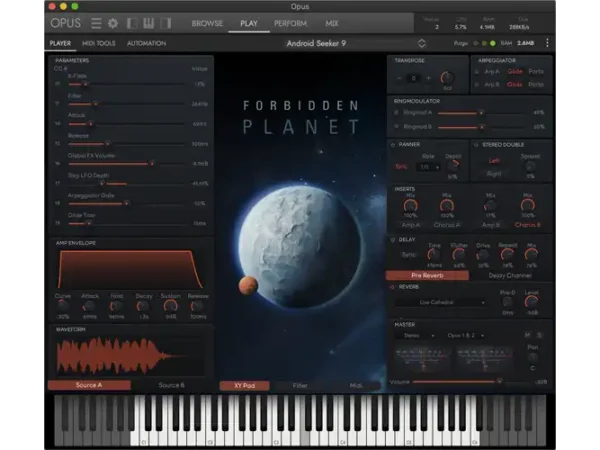Solo the Master with the S button
Image resolution: width=600 pixels, height=450 pixels.
539,335
